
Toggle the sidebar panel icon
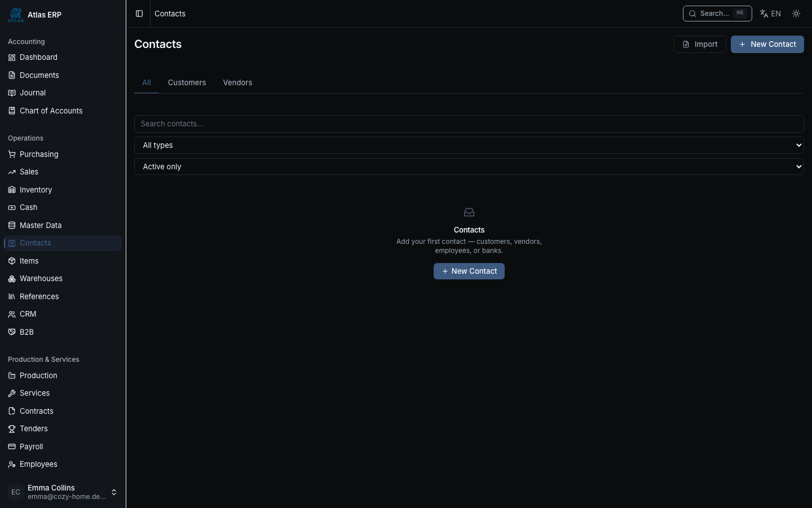(x=139, y=14)
